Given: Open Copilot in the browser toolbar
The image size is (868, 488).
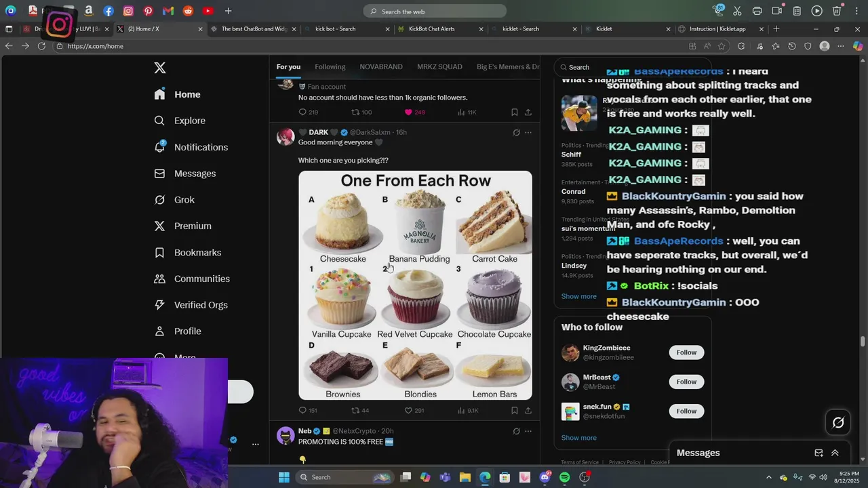Looking at the screenshot, I should [858, 46].
